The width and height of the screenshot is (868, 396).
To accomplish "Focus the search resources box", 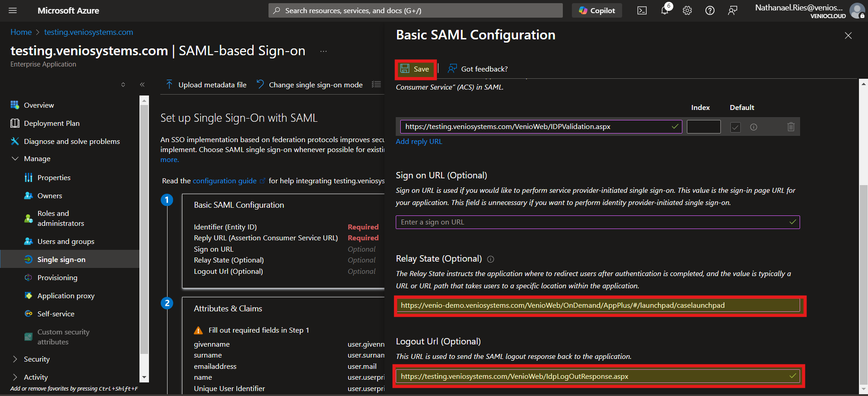I will tap(416, 10).
